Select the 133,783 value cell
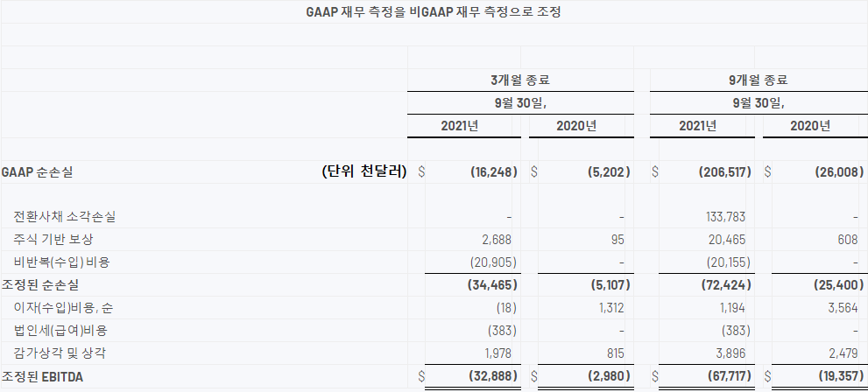 pos(726,217)
